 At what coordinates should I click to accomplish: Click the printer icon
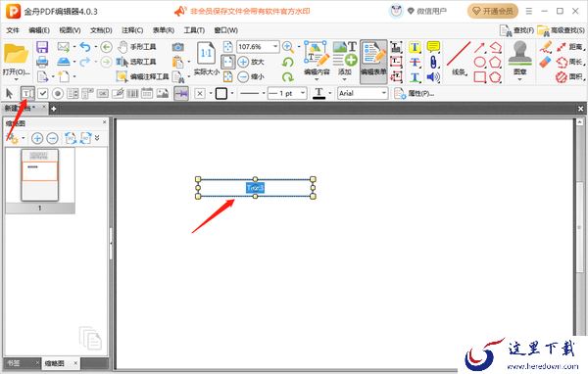tap(42, 62)
